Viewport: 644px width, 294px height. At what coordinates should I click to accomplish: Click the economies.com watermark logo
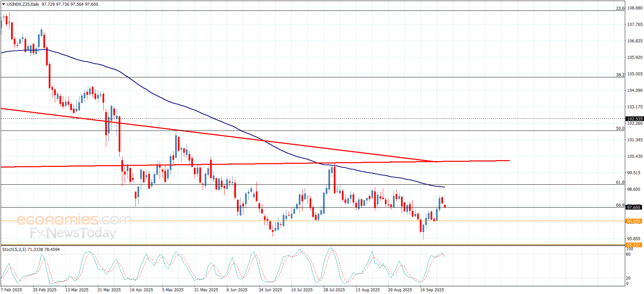point(74,220)
